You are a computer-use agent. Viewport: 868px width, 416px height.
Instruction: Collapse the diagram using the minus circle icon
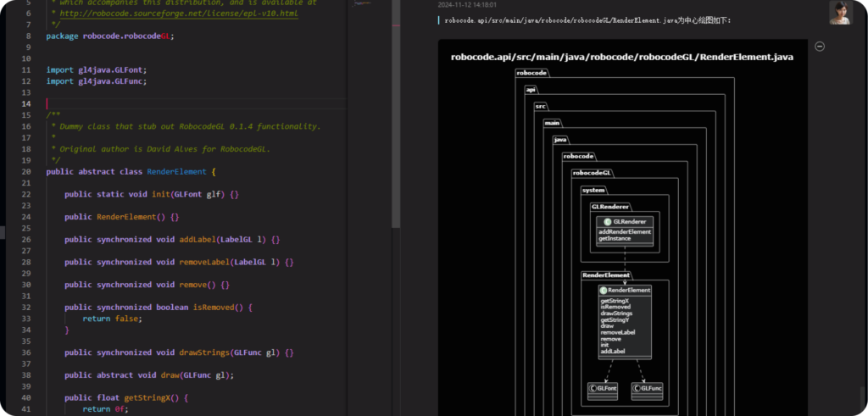click(819, 47)
